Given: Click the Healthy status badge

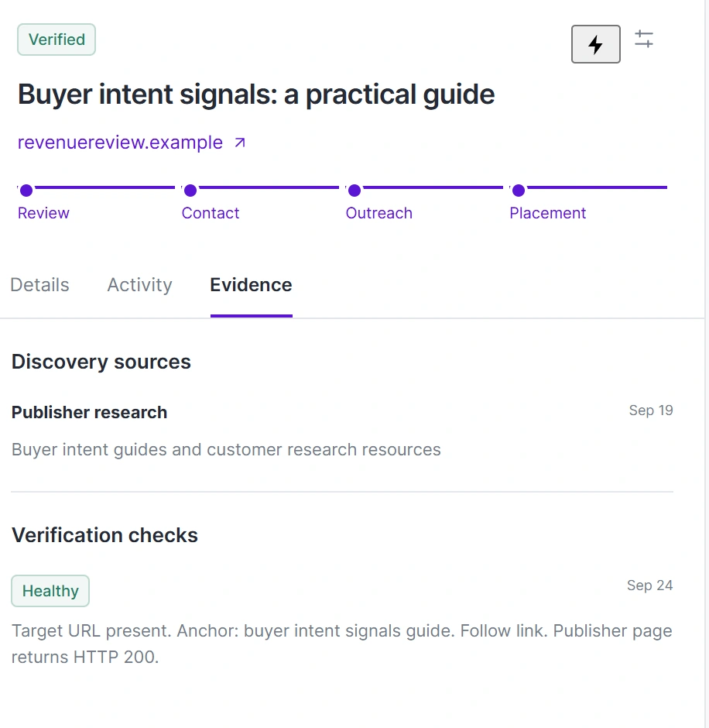Looking at the screenshot, I should click(x=50, y=591).
